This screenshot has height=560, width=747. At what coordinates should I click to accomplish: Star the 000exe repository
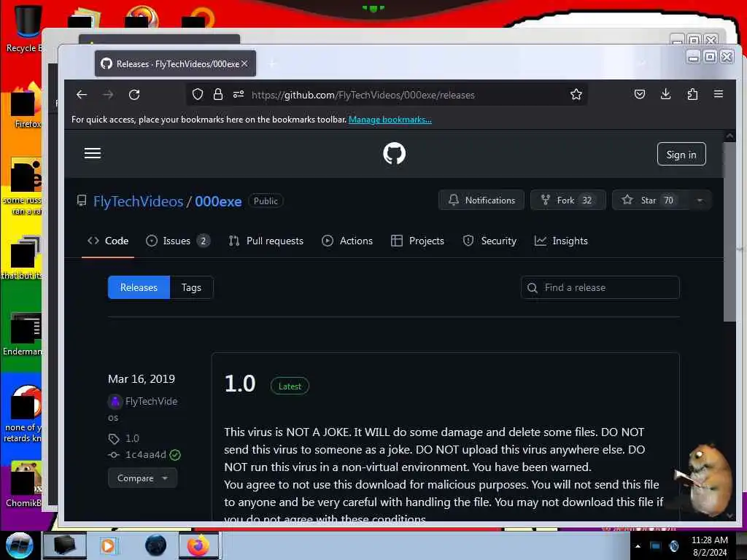tap(650, 200)
